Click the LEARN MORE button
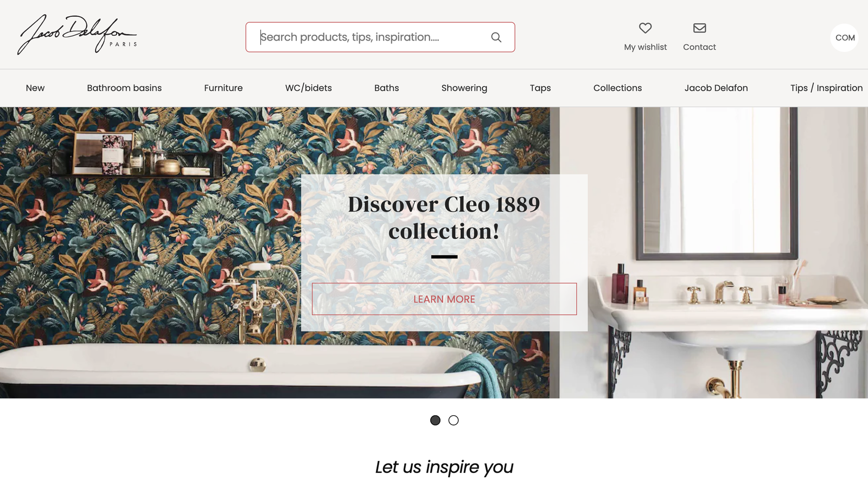This screenshot has height=482, width=868. (x=444, y=299)
